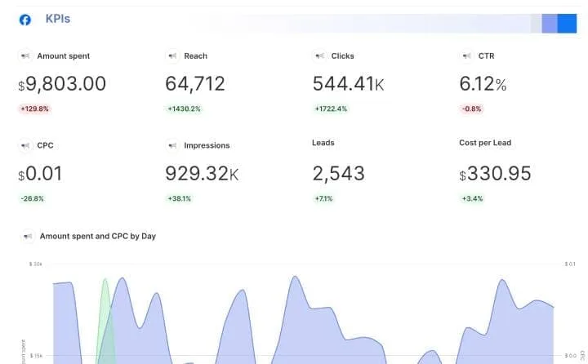The image size is (588, 364).
Task: Click the -0.8% change badge
Action: click(x=471, y=109)
